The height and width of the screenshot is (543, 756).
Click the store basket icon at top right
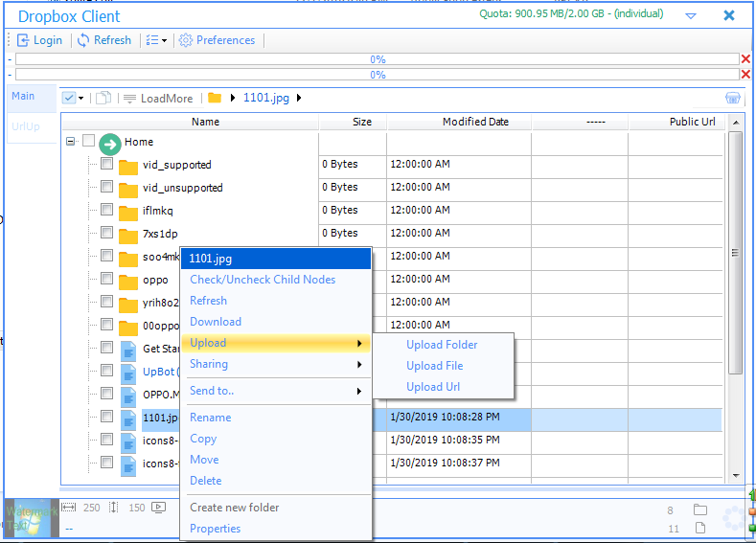(x=732, y=98)
